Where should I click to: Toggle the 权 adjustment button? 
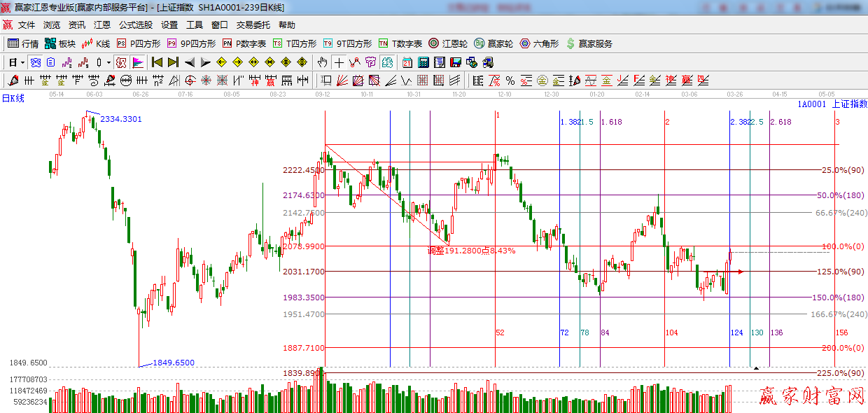120,62
